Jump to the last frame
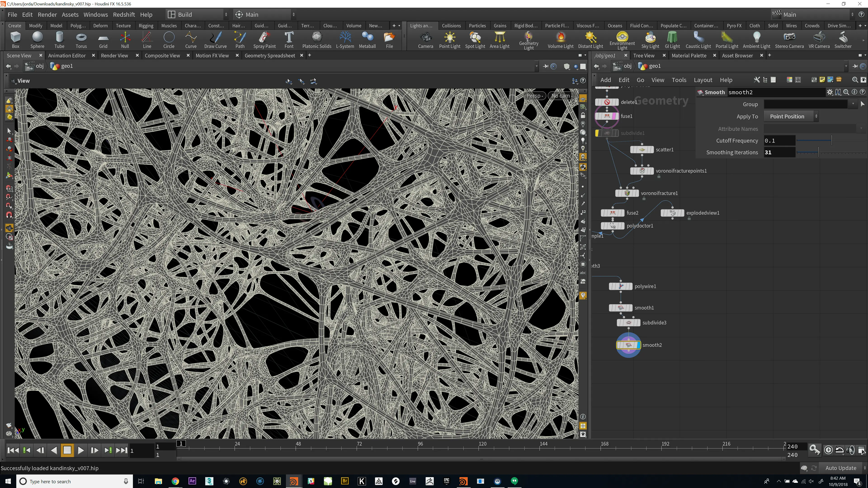 pos(122,450)
